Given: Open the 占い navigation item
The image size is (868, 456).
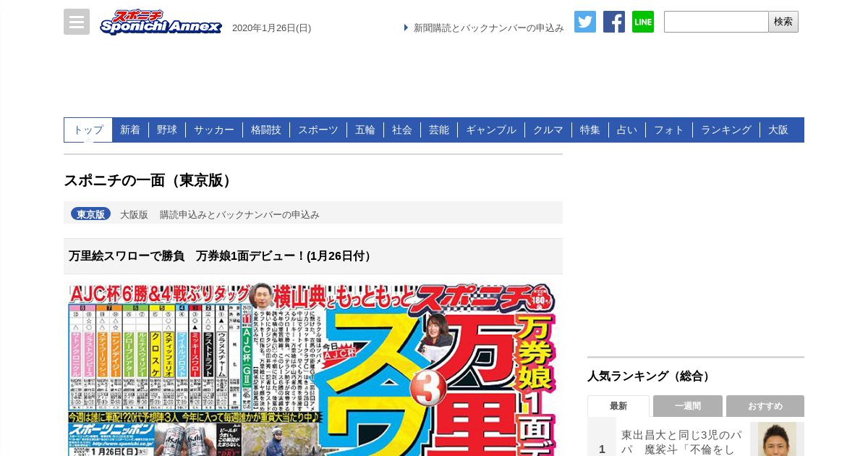Looking at the screenshot, I should [x=627, y=130].
